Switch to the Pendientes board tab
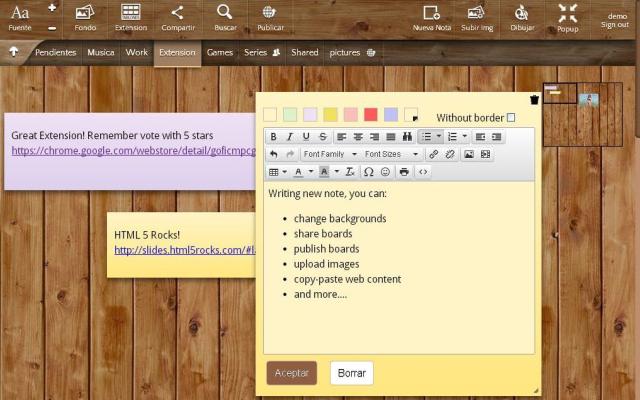 (x=56, y=52)
